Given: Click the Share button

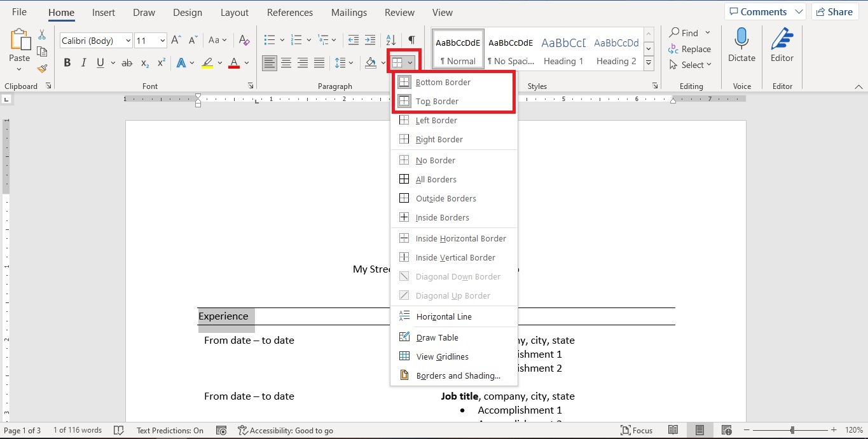Looking at the screenshot, I should tap(835, 12).
